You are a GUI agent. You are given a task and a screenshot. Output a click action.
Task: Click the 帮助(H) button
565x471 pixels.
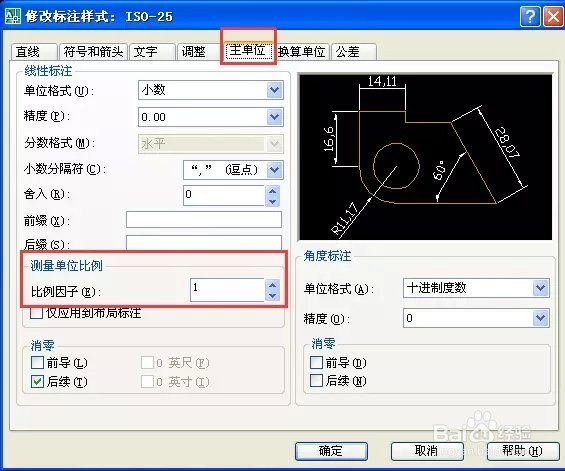tap(522, 451)
